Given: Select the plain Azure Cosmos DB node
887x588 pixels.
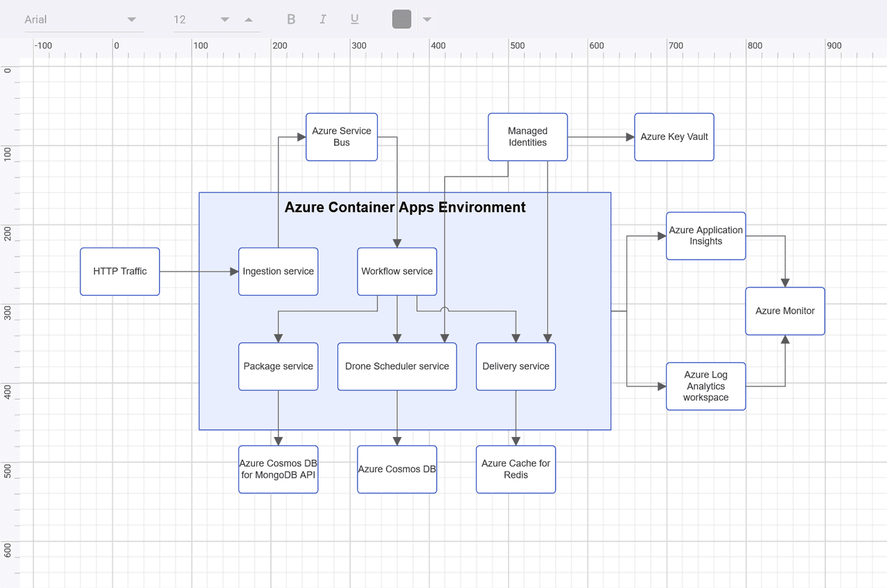Looking at the screenshot, I should tap(397, 470).
